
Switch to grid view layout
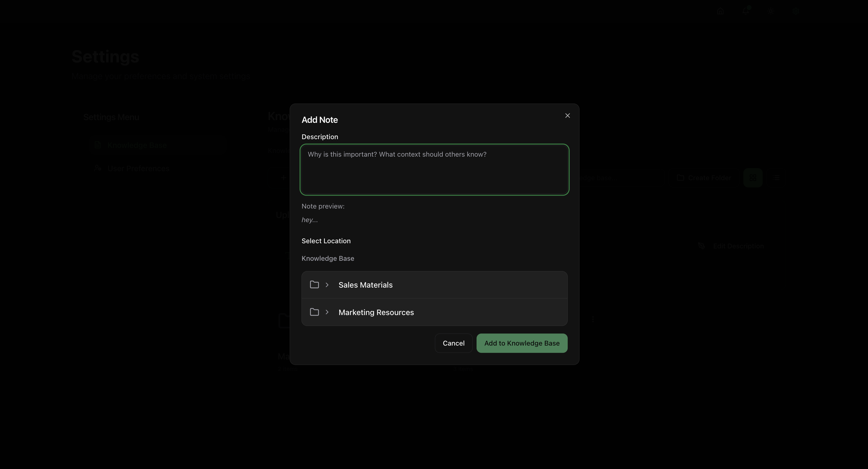753,177
